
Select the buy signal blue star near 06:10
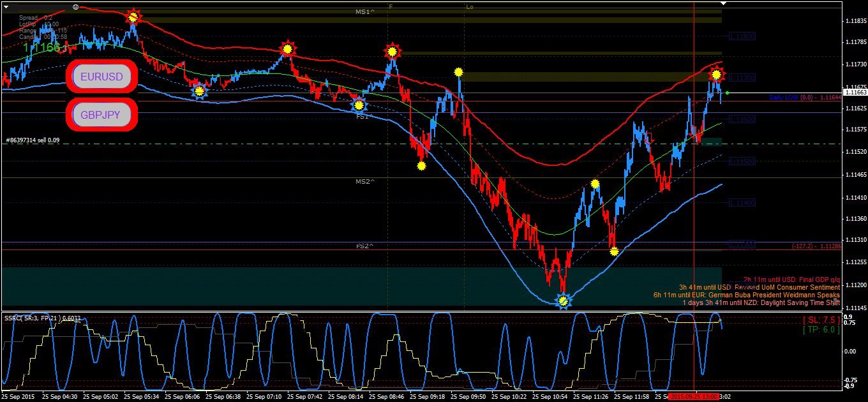(x=200, y=91)
